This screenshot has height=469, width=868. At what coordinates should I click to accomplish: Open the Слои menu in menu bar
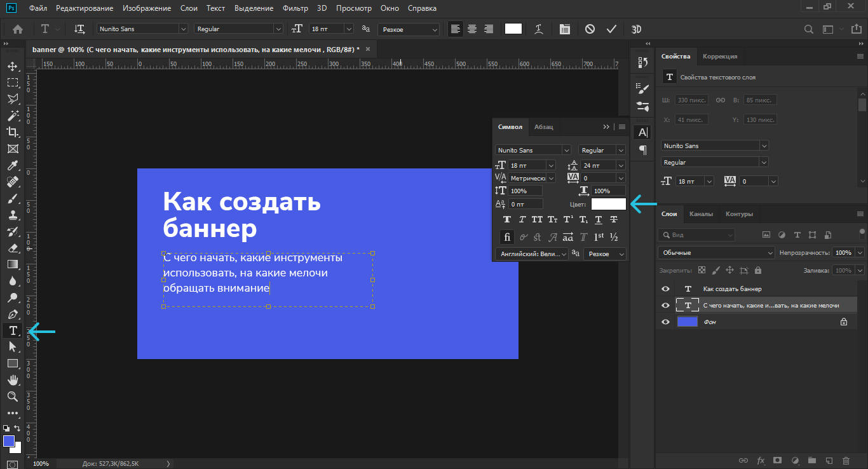click(189, 8)
